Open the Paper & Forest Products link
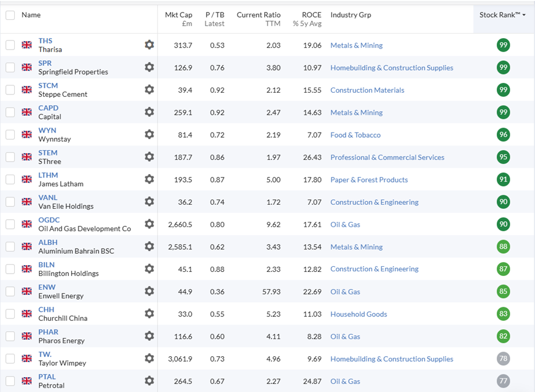 pyautogui.click(x=369, y=180)
